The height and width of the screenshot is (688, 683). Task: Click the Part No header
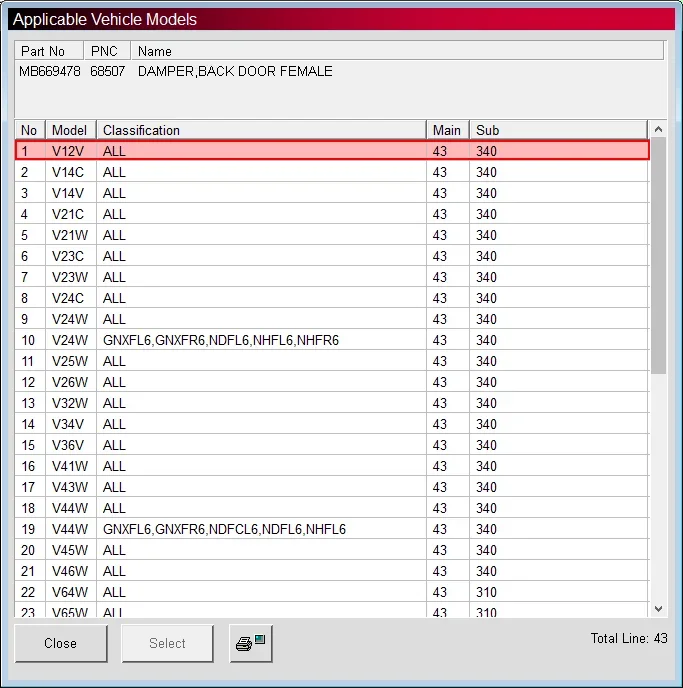click(49, 51)
